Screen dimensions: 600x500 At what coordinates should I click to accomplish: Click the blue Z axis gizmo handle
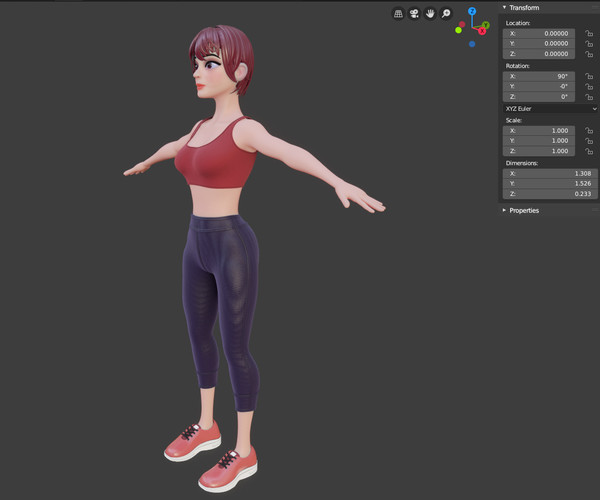point(472,11)
